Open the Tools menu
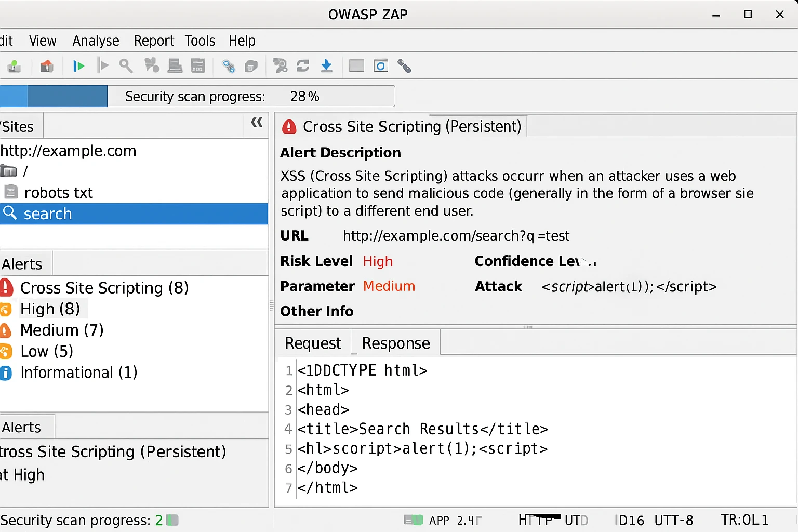The height and width of the screenshot is (532, 798). (x=200, y=41)
